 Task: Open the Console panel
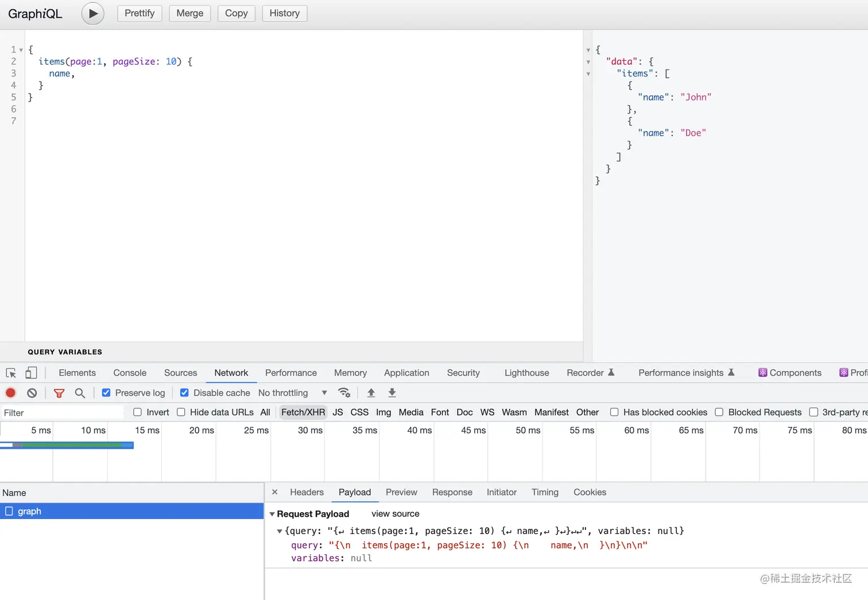129,373
